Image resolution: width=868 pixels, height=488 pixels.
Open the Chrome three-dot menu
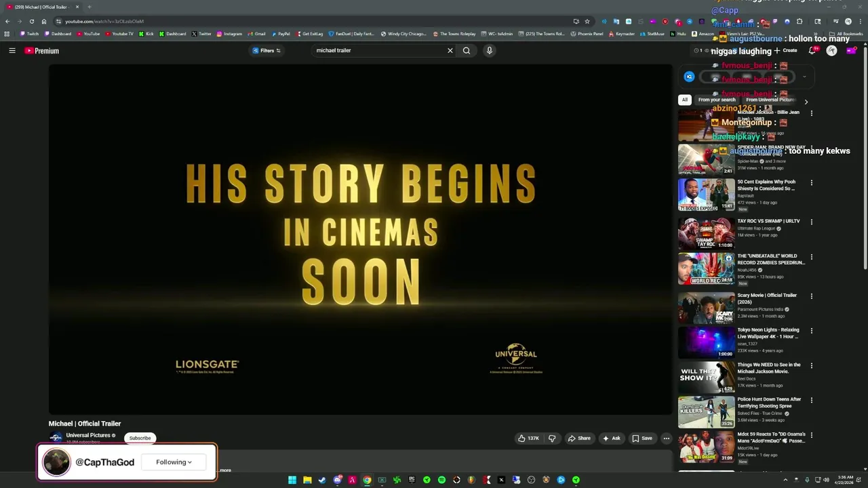coord(860,21)
